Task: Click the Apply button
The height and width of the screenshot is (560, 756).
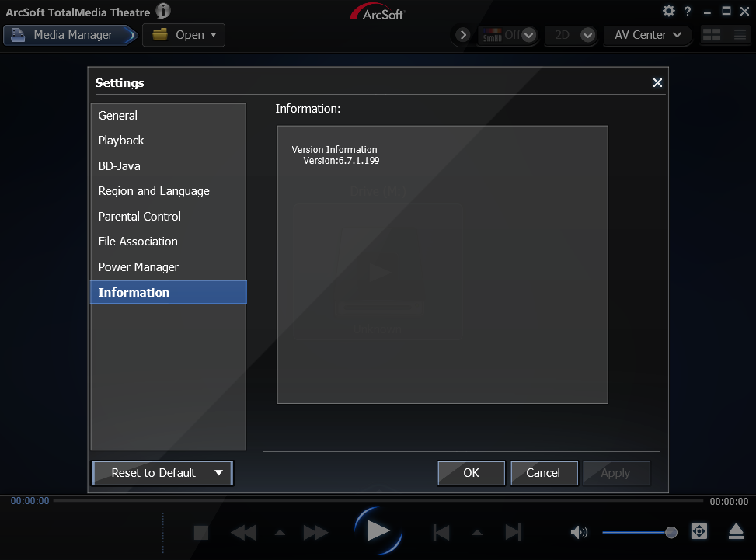Action: pyautogui.click(x=616, y=473)
